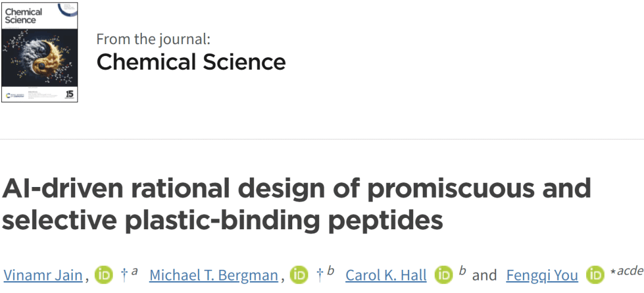Click the ORCID icon beside Carol K. Hall

(x=444, y=275)
